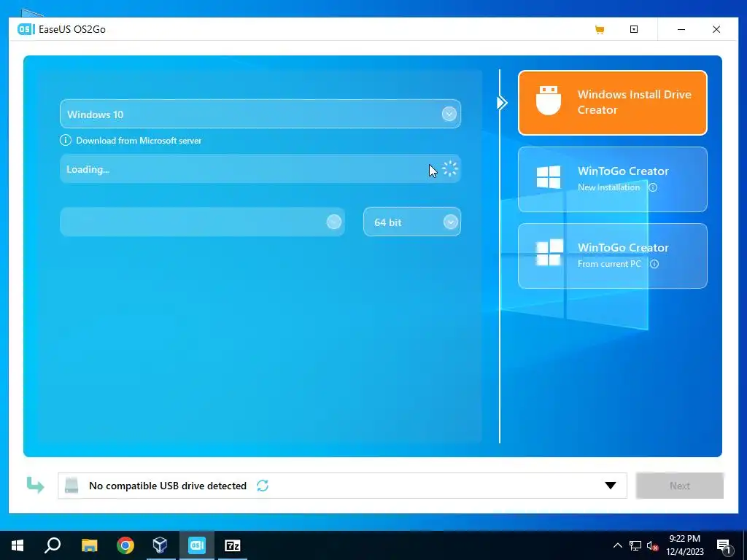Click the shopping cart purchase icon
The image size is (747, 560).
pos(600,29)
